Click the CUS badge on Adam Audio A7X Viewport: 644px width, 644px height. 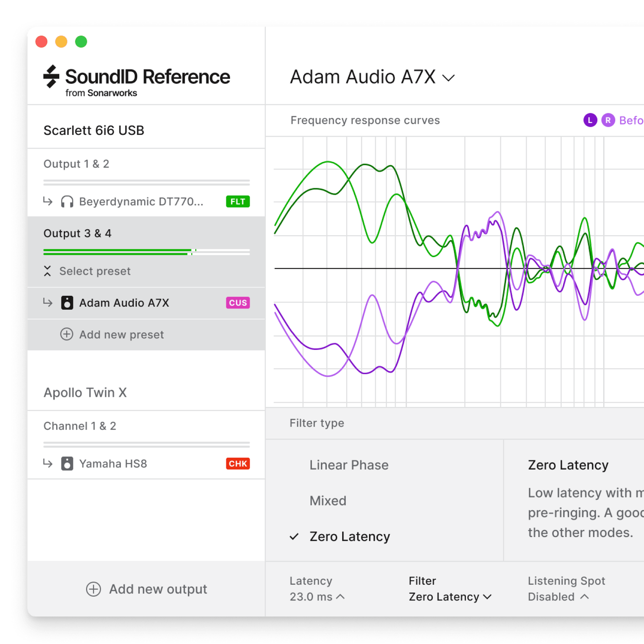click(238, 303)
